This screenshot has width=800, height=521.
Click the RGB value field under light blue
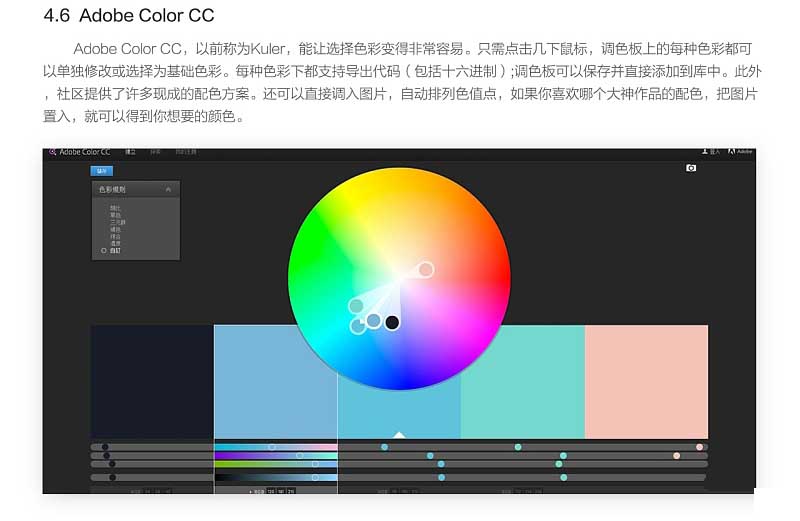[x=281, y=491]
